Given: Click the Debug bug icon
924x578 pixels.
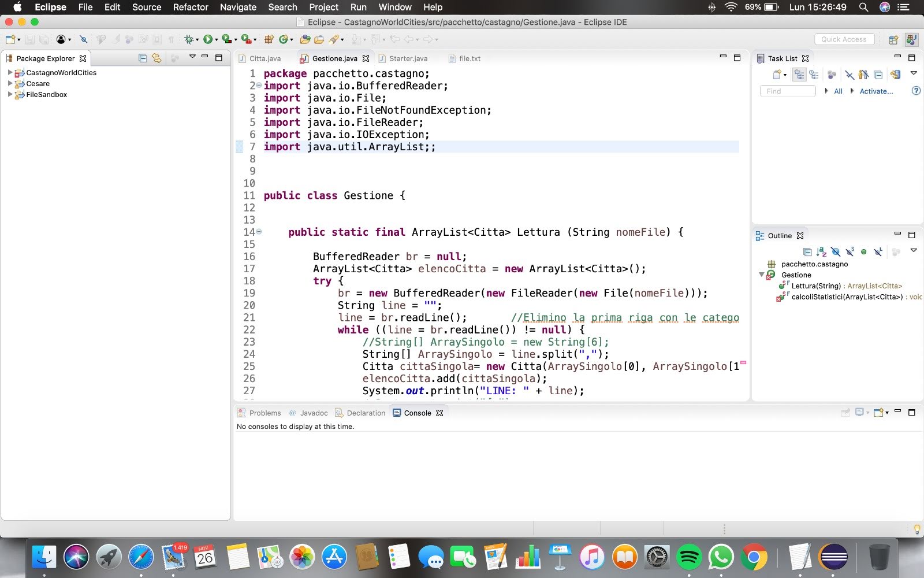Looking at the screenshot, I should pos(188,39).
